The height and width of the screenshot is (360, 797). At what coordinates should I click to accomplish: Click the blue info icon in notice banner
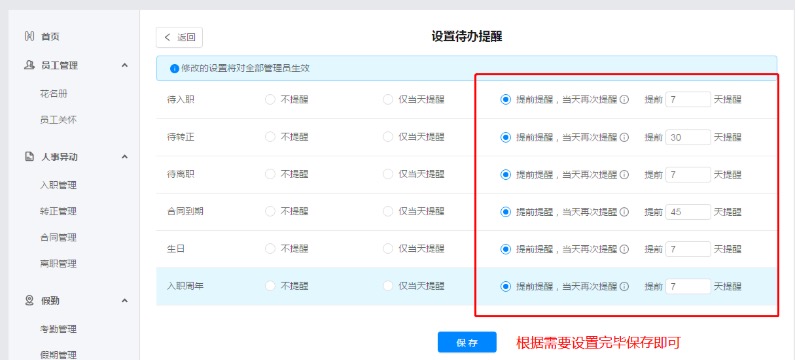(174, 68)
